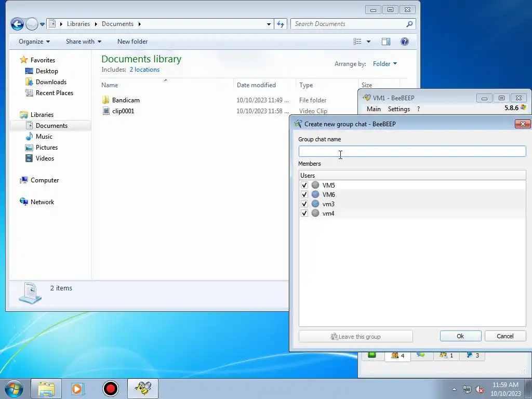The image size is (532, 399).
Task: Click the Windows Explorer taskbar icon
Action: click(46, 389)
